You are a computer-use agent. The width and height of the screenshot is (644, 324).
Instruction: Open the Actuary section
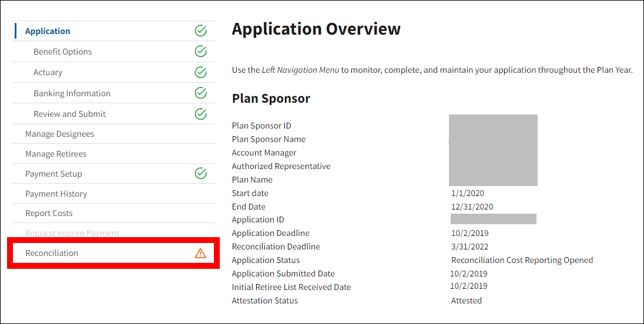click(x=48, y=72)
